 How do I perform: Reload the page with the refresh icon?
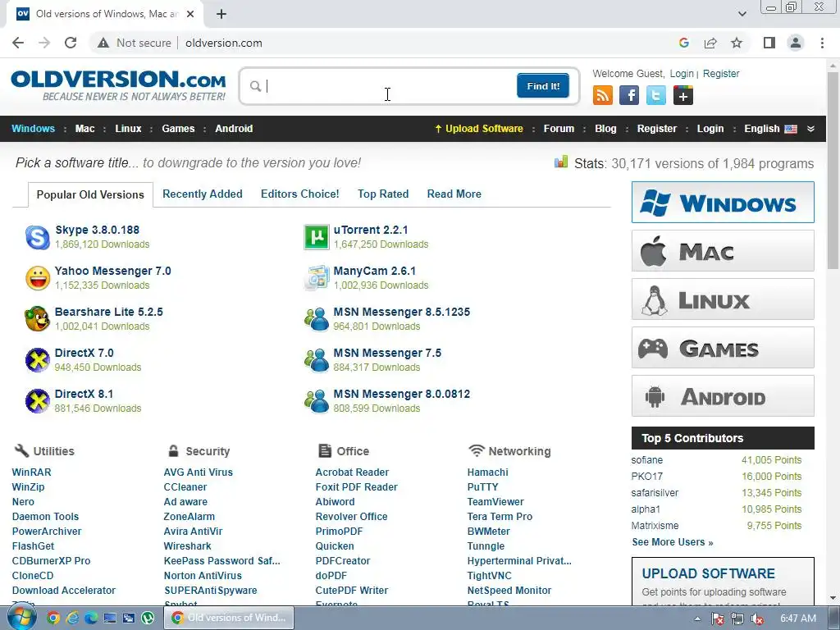71,43
